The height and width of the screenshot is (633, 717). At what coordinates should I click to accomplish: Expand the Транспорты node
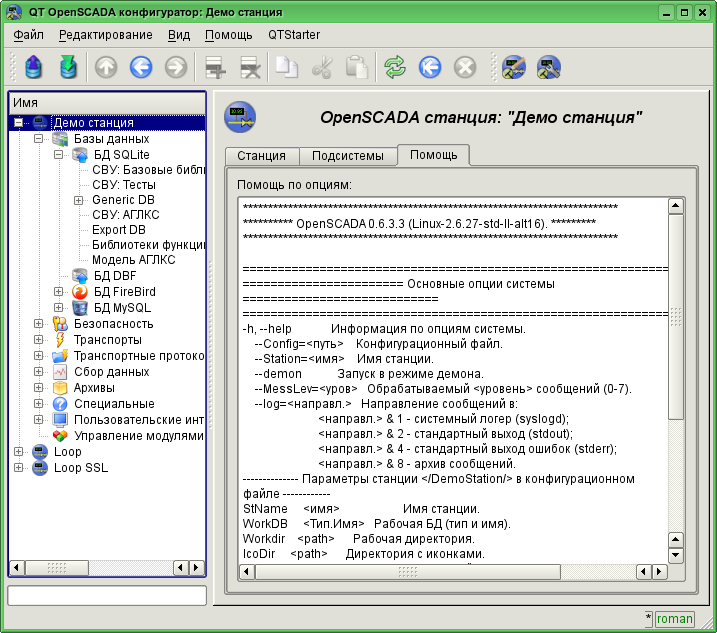point(38,340)
